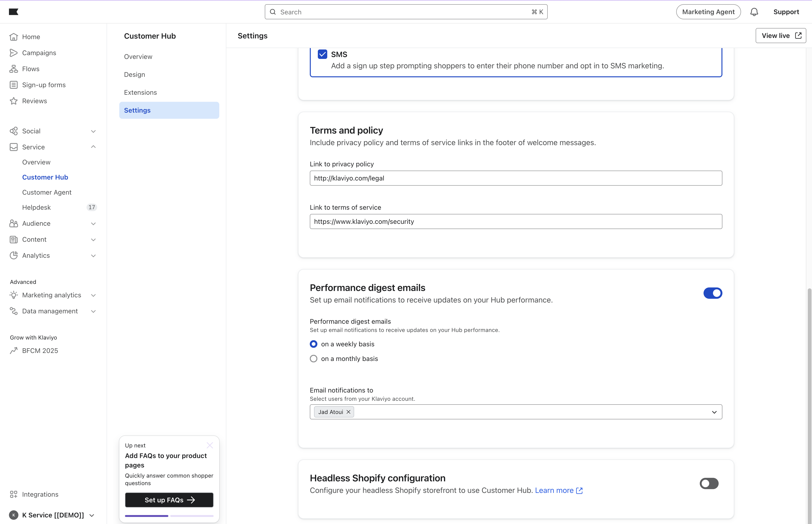Open the notifications bell icon
Viewport: 812px width, 524px height.
754,12
